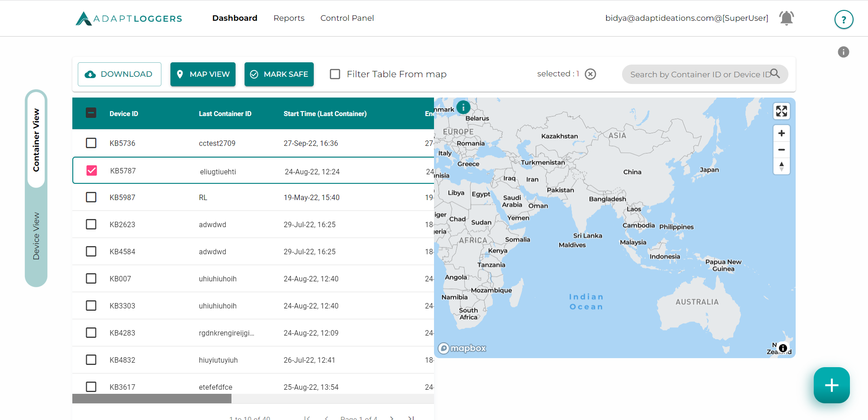Open the help question mark icon

[x=844, y=19]
